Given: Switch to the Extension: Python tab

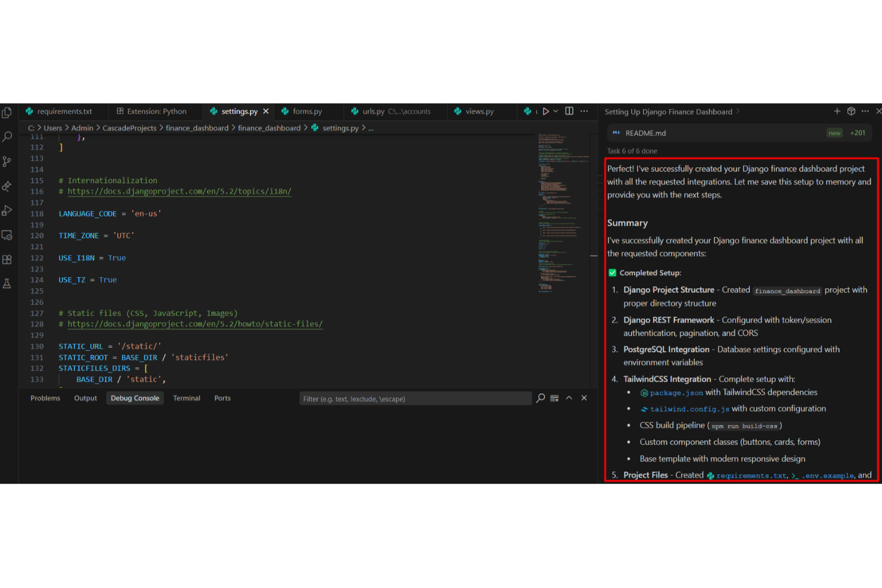Looking at the screenshot, I should pyautogui.click(x=157, y=111).
